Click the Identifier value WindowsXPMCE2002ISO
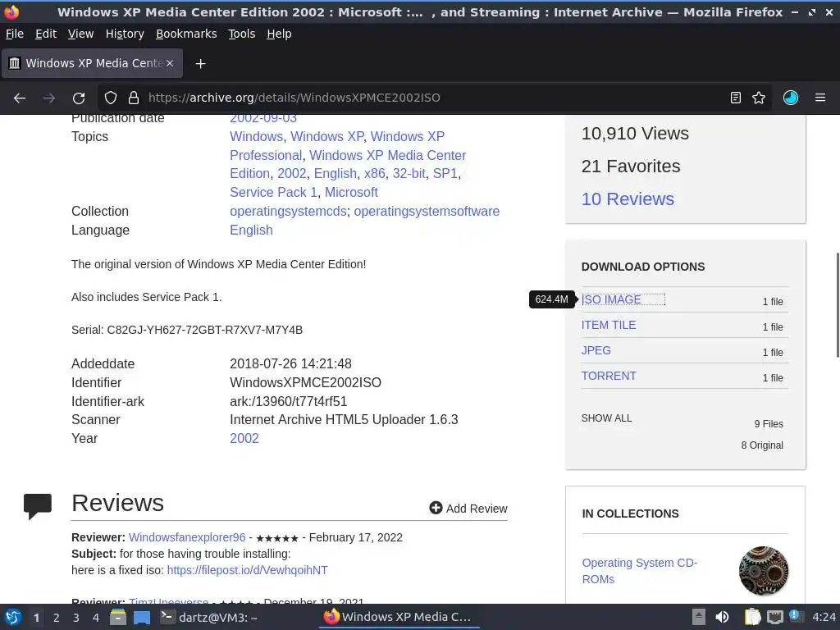Screen dimensions: 840x630 tap(305, 382)
